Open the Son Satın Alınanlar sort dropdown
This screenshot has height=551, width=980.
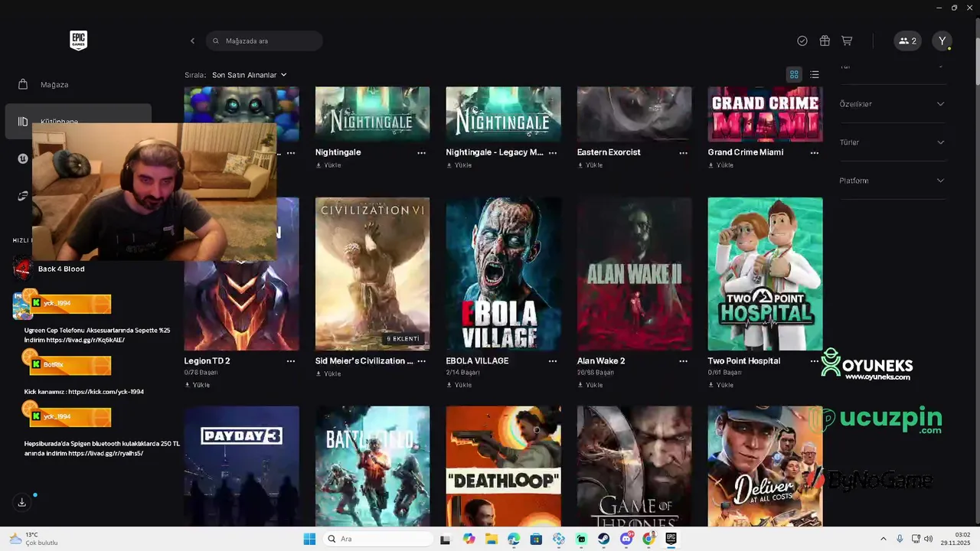pyautogui.click(x=250, y=75)
